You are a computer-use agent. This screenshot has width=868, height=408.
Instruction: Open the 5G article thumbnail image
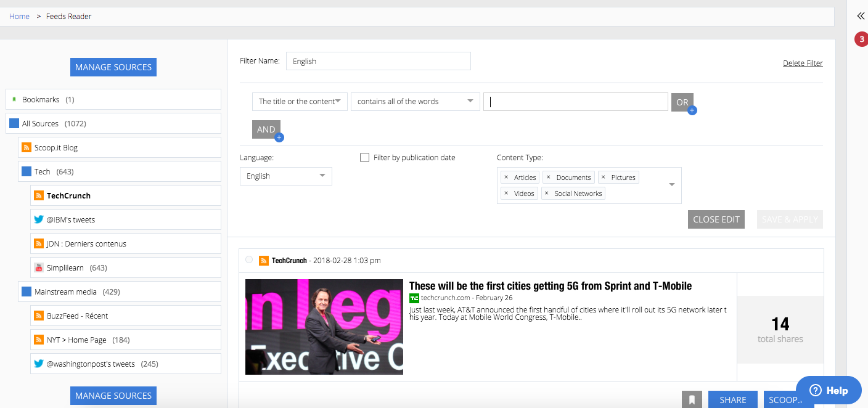[x=324, y=327]
